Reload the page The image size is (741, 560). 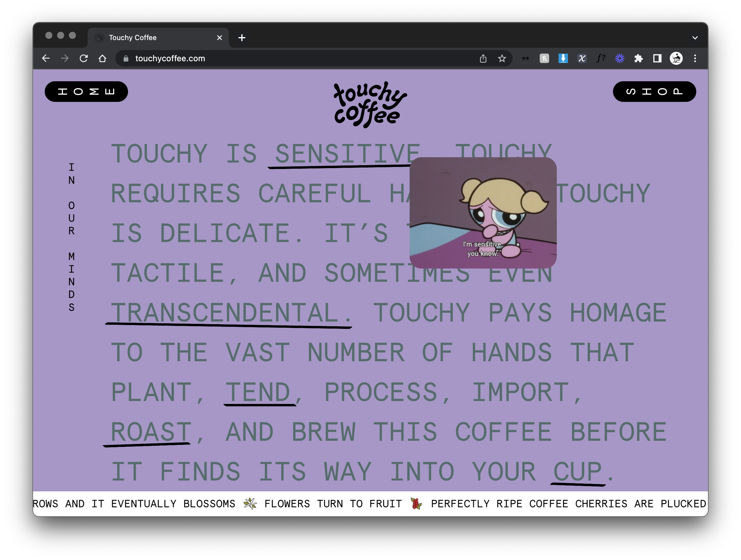(x=83, y=58)
